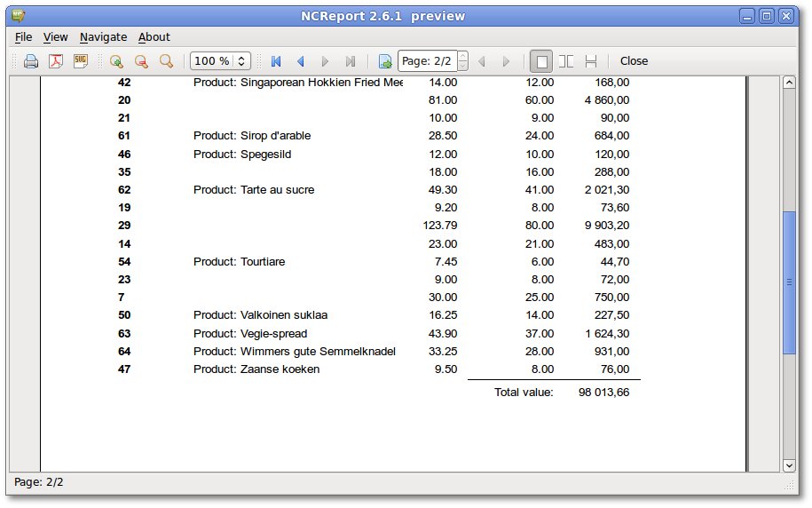Click 'Product: Tarte au sucre' row text
Image resolution: width=812 pixels, height=508 pixels.
point(254,190)
